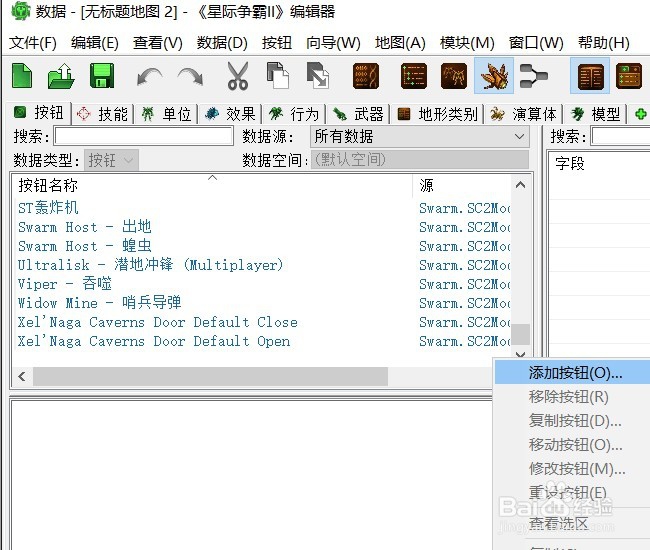
Task: Select the highlighted orange creature module icon
Action: tap(494, 76)
